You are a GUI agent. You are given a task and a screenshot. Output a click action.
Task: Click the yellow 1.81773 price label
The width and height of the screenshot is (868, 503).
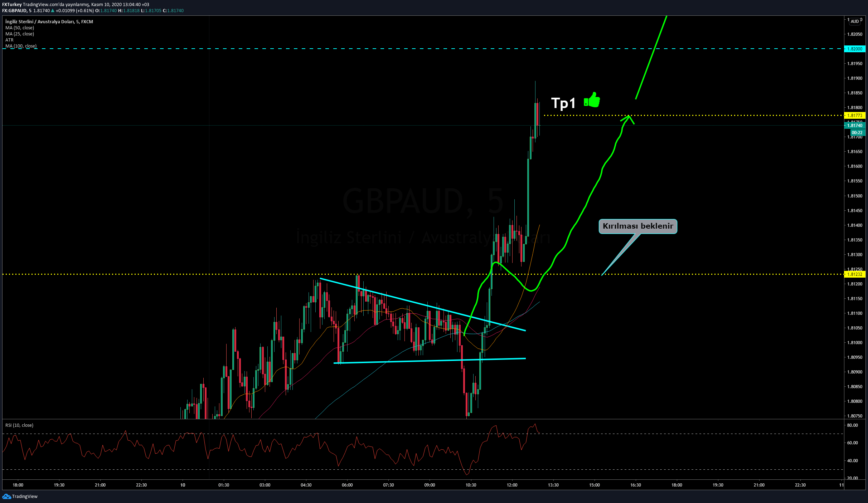click(855, 116)
